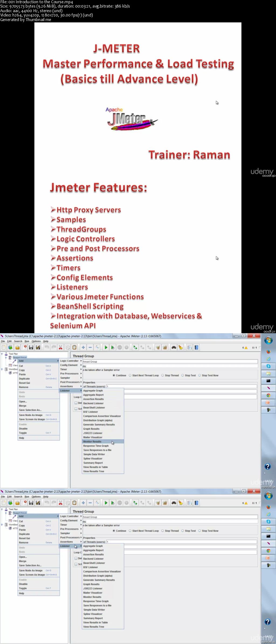
Task: Choose View Results Tree in lower window Listener submenu
Action: (x=103, y=627)
